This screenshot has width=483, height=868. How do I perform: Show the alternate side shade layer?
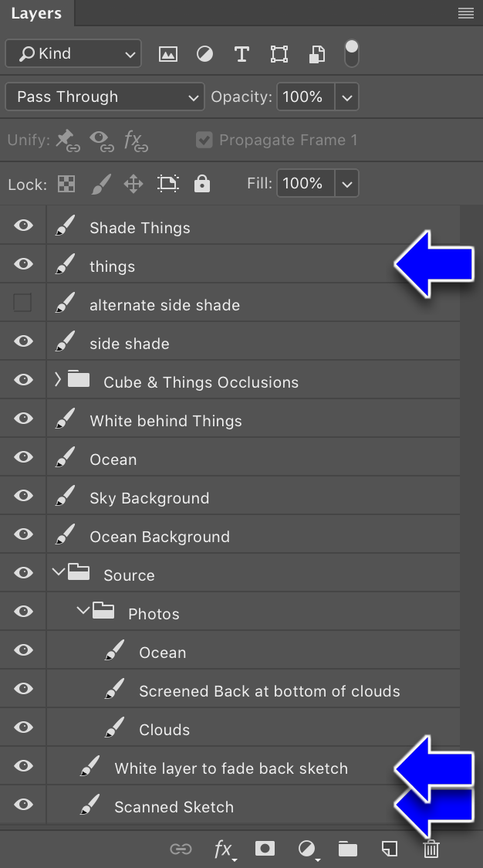click(x=22, y=303)
